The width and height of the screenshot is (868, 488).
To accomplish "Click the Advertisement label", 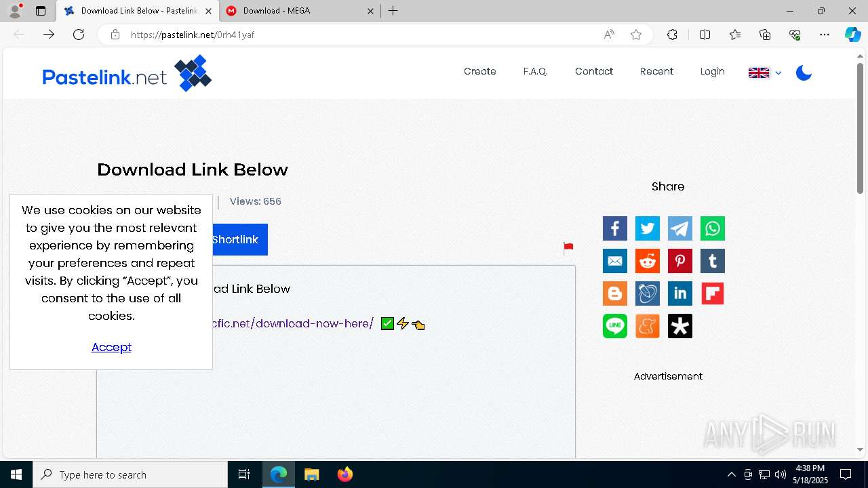I will click(x=668, y=376).
